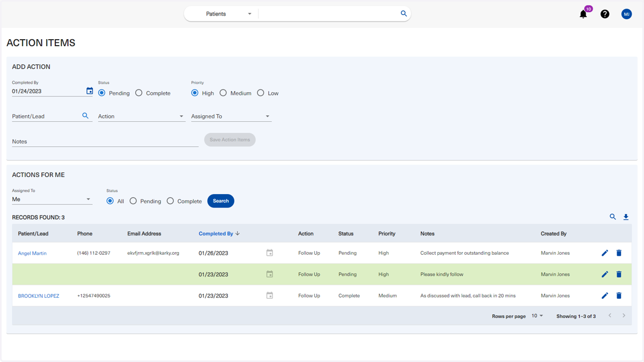Open the Action dropdown

pyautogui.click(x=142, y=116)
